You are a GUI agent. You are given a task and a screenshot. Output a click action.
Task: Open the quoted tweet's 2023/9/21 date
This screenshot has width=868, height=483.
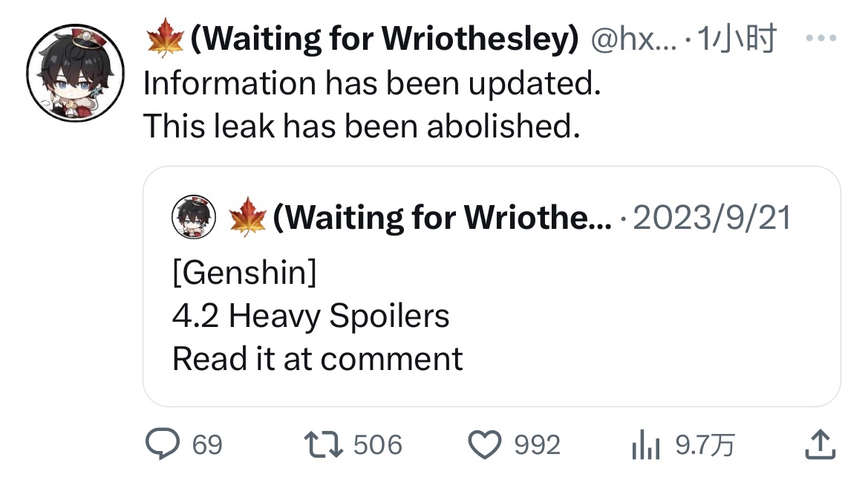coord(712,217)
